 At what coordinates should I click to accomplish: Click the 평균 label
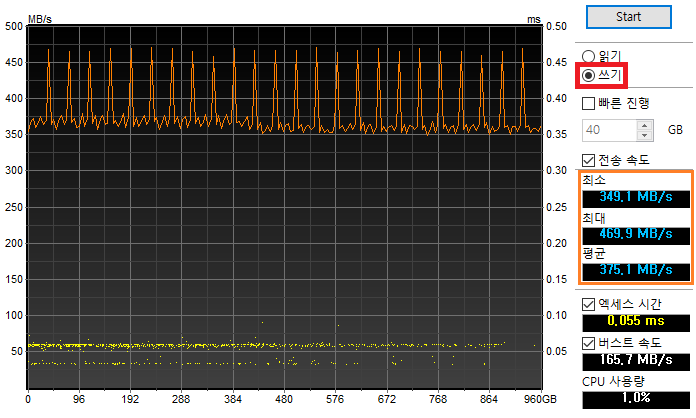(x=594, y=254)
